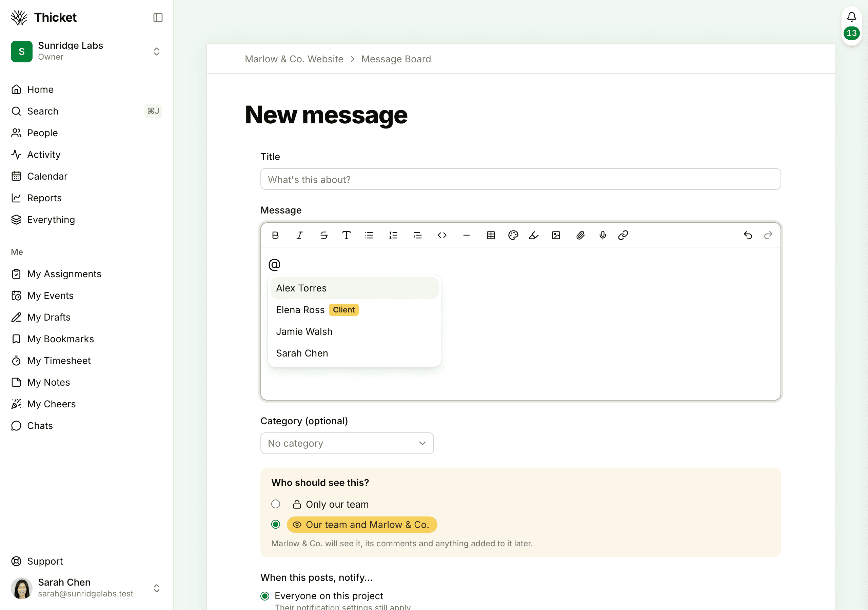The image size is (868, 610).
Task: Undo the last edit
Action: coord(748,235)
